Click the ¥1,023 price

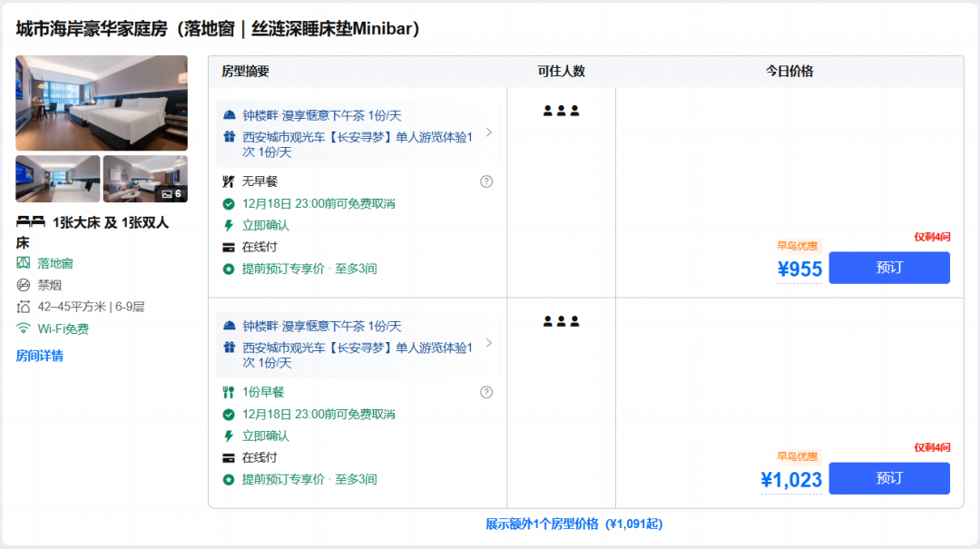pyautogui.click(x=791, y=480)
